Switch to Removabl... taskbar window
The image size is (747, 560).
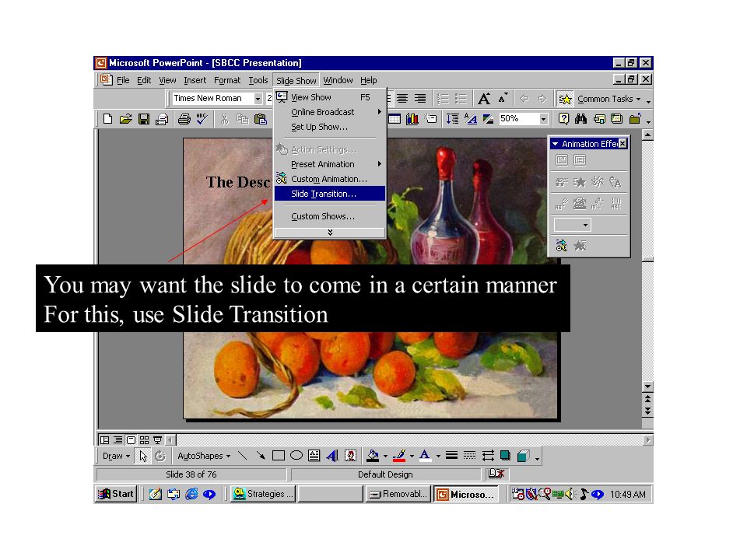point(398,495)
